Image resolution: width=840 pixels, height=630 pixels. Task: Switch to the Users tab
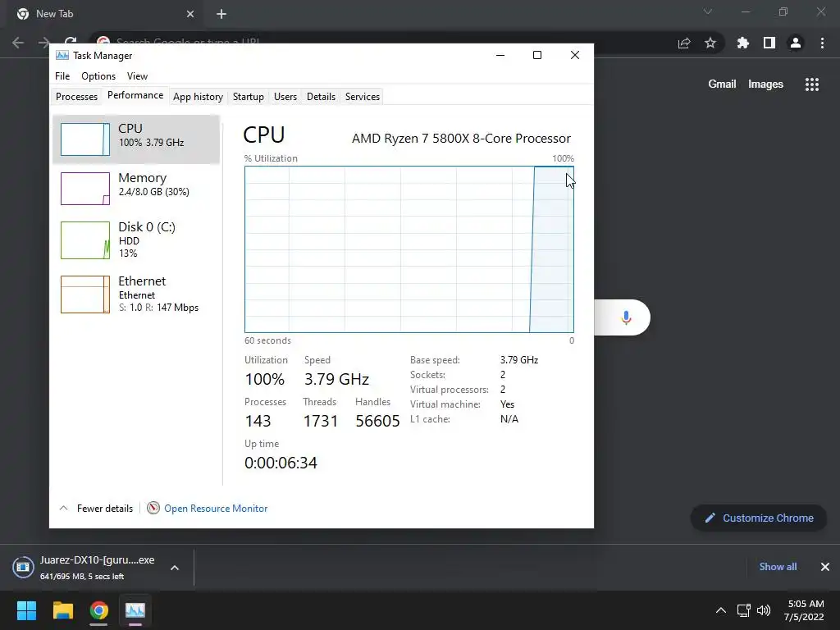[285, 97]
